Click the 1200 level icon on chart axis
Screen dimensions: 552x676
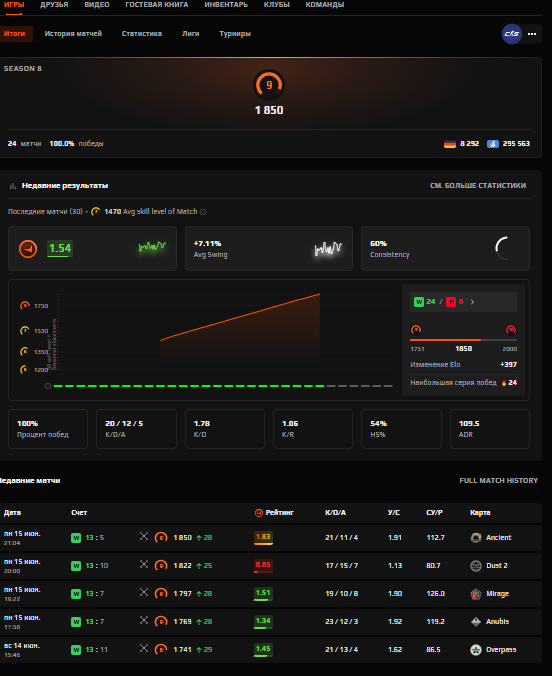pyautogui.click(x=25, y=369)
